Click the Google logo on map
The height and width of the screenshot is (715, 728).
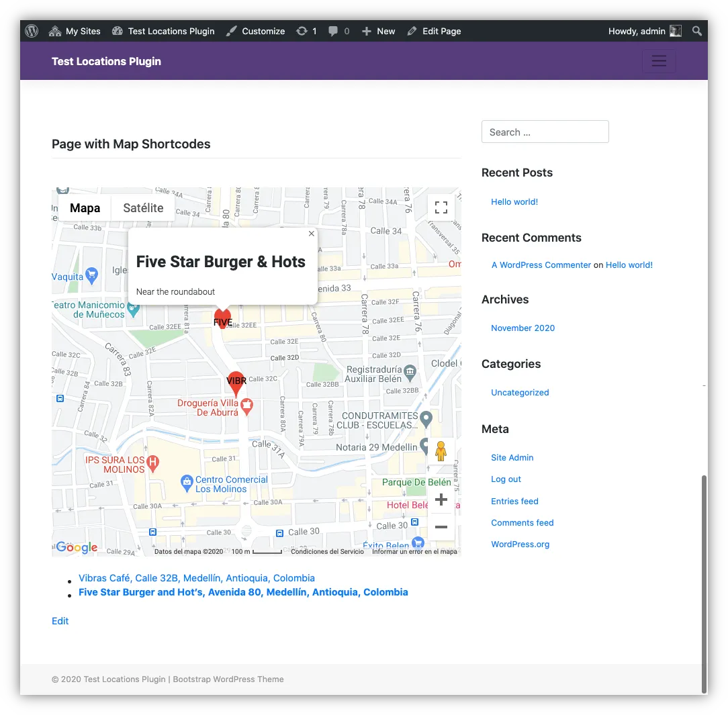[x=77, y=548]
